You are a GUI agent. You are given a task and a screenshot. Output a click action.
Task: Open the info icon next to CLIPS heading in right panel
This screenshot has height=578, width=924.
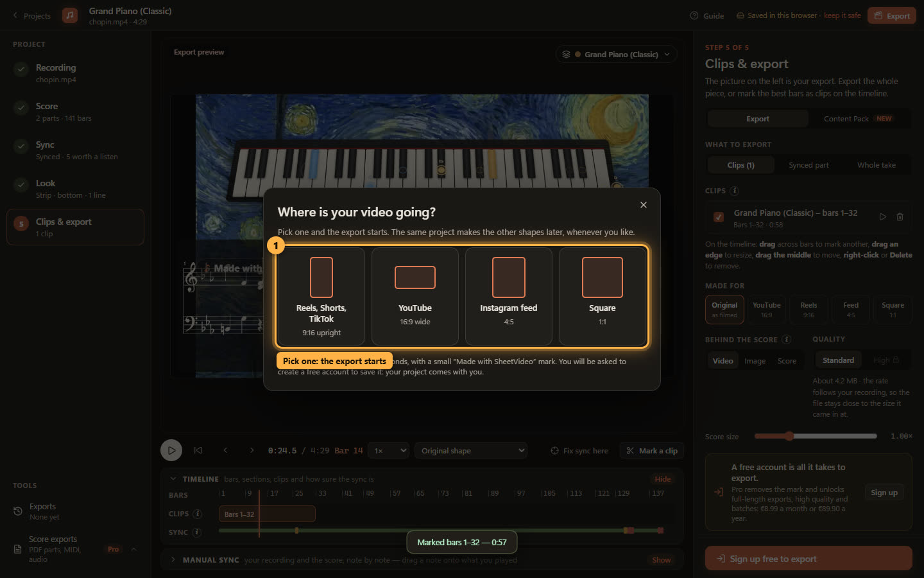coord(735,191)
